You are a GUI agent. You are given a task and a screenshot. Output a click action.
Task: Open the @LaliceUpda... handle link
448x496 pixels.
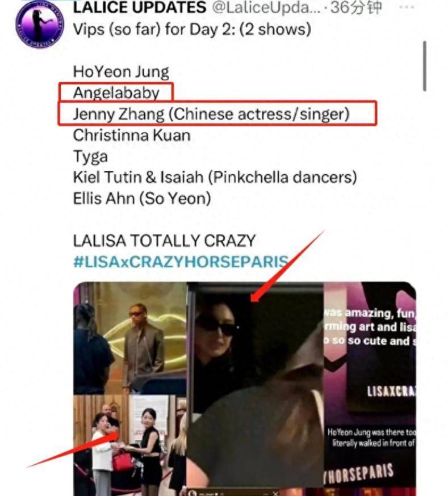pyautogui.click(x=266, y=7)
